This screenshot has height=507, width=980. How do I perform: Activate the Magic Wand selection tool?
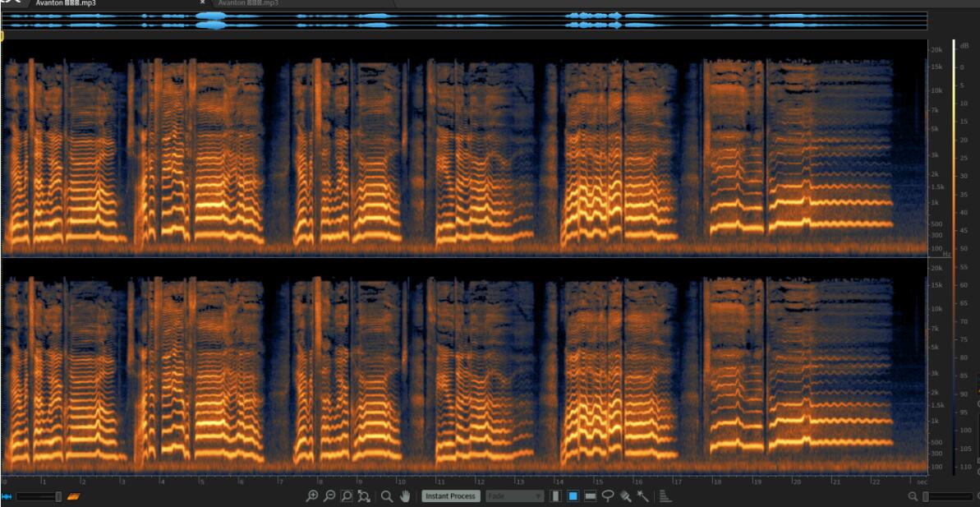[643, 496]
